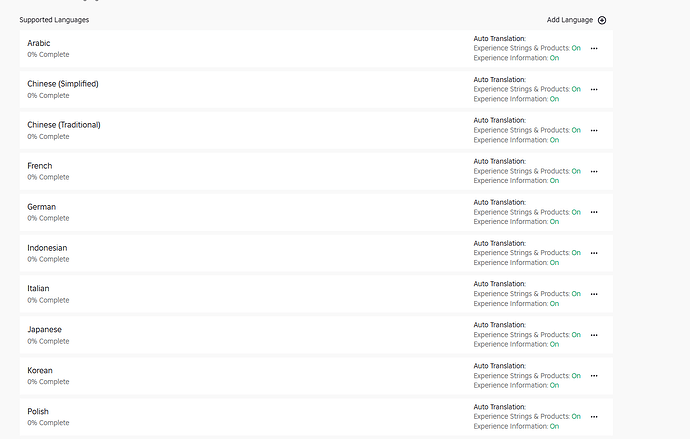This screenshot has width=690, height=439.
Task: Toggle French Experience Information On status
Action: point(554,181)
